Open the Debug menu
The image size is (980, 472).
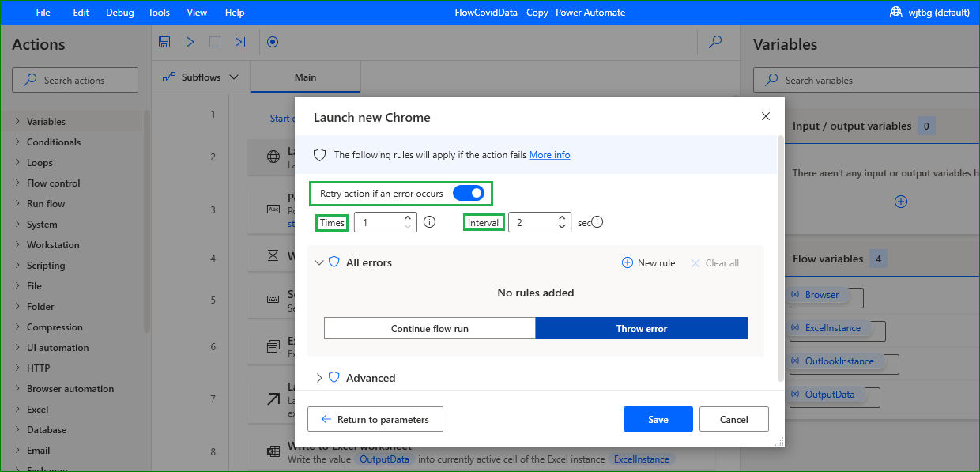coord(120,13)
